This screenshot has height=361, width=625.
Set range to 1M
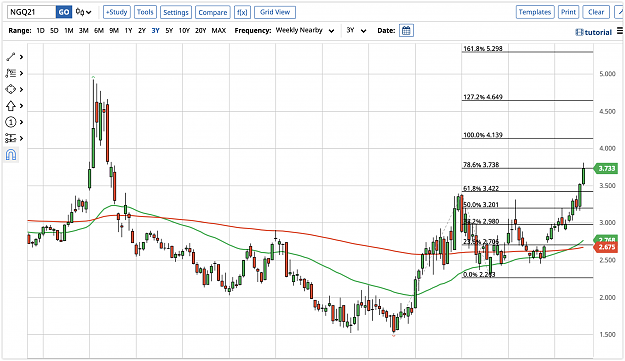tap(69, 31)
